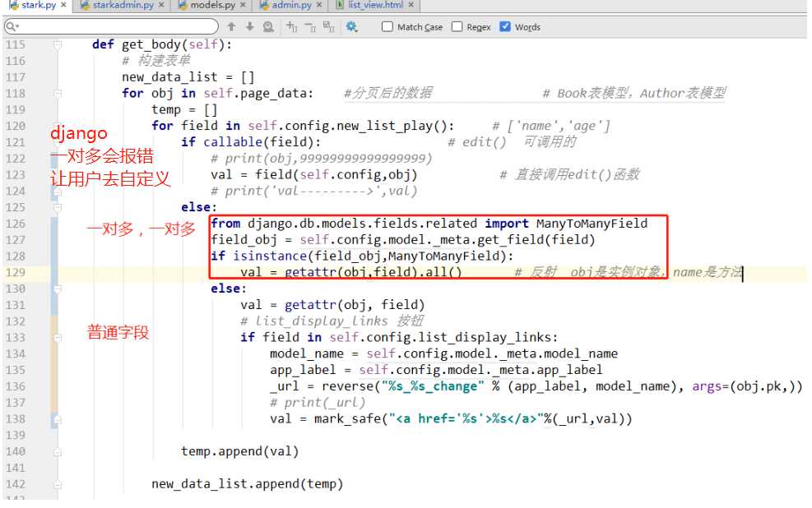Click line number 129 in the gutter

[16, 273]
